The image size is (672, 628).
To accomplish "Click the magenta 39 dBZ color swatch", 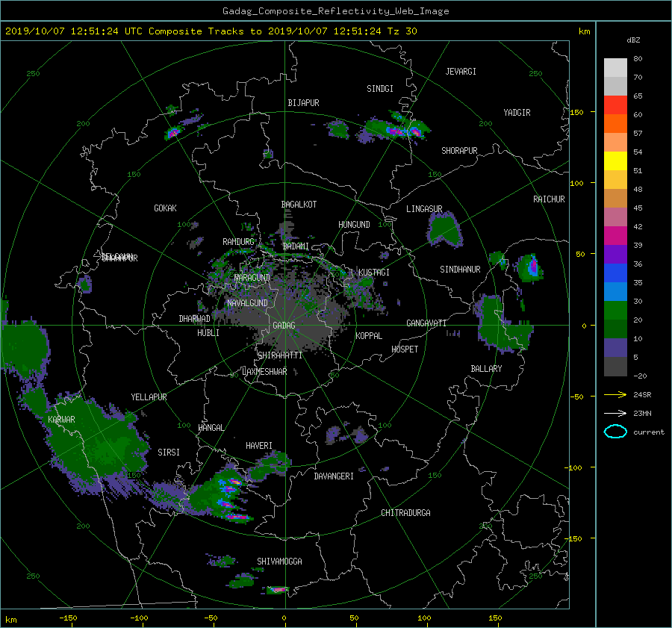I will 615,236.
